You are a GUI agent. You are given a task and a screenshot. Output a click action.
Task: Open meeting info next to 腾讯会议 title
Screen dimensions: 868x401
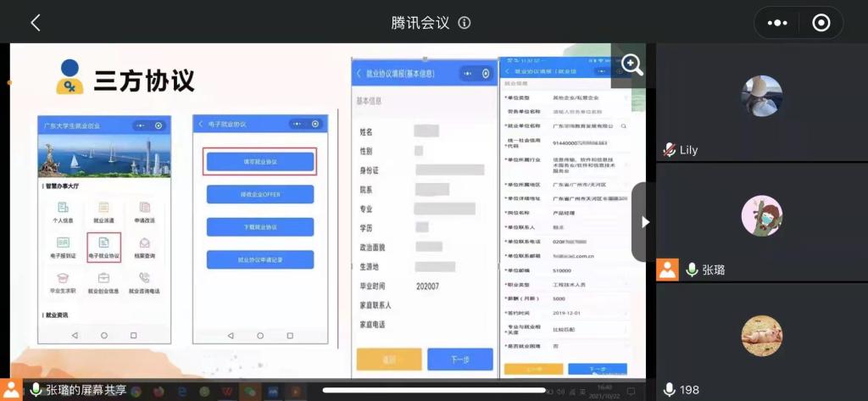click(x=465, y=23)
